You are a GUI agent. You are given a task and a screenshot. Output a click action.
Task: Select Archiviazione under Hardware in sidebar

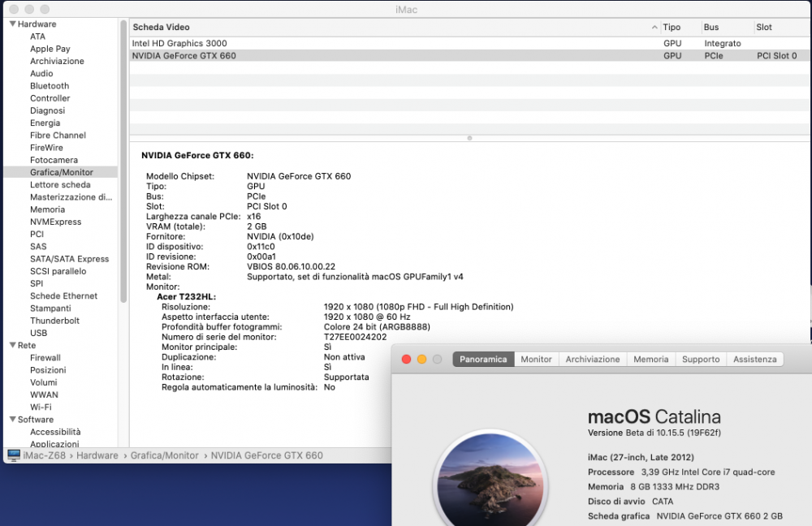pyautogui.click(x=57, y=61)
